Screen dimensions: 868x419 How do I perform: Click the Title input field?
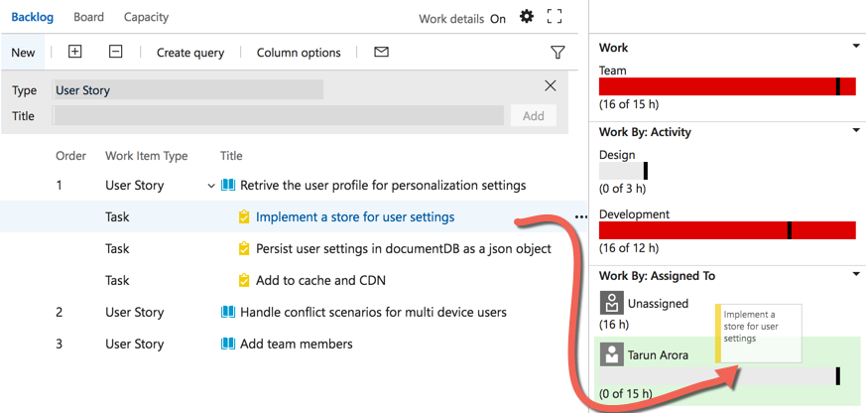278,116
